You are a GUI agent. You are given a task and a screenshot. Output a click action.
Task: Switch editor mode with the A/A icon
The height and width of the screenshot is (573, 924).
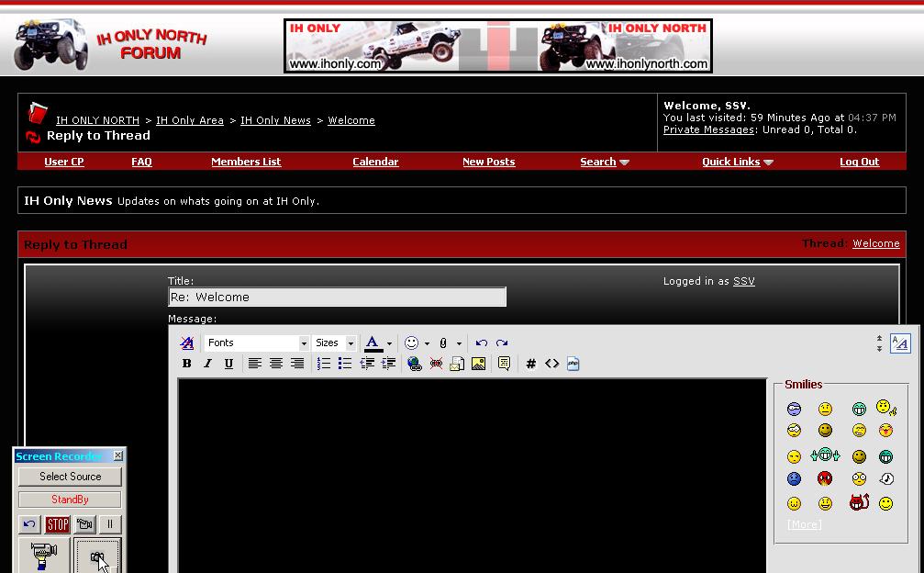pyautogui.click(x=900, y=343)
